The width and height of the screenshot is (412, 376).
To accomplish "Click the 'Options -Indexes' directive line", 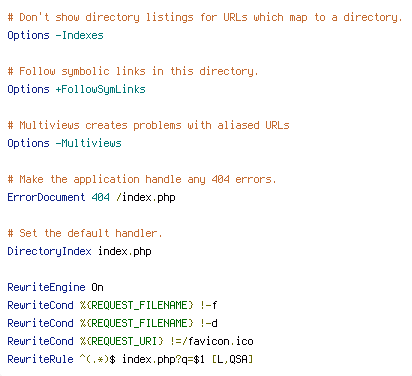I will tap(55, 35).
